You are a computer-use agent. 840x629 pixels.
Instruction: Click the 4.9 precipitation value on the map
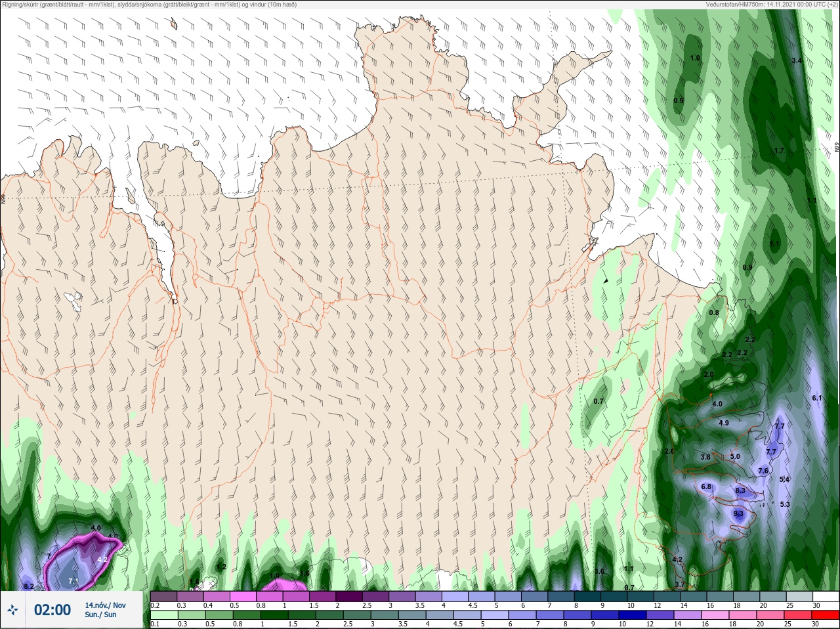coord(724,423)
